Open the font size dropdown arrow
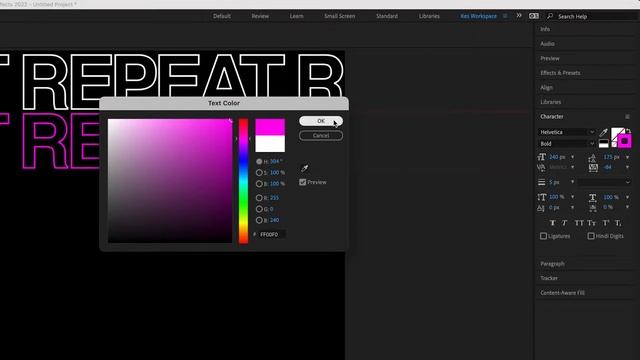The width and height of the screenshot is (640, 360). click(x=572, y=157)
